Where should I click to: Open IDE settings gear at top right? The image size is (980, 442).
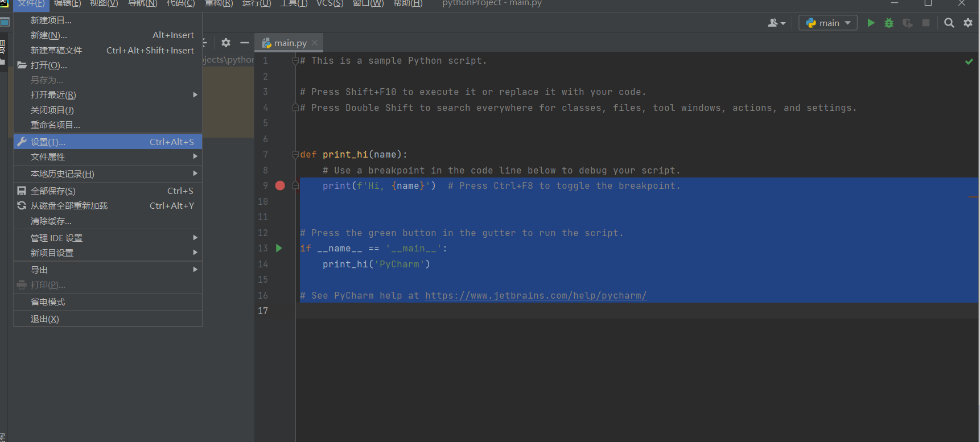pos(968,23)
